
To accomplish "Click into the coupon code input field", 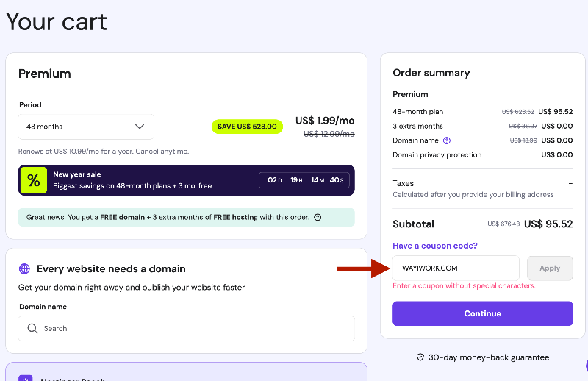I will (456, 268).
